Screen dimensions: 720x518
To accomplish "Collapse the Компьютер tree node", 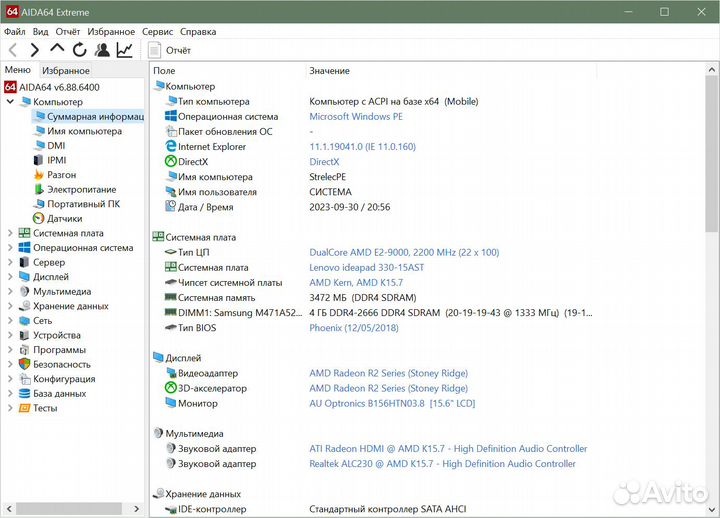I will 11,102.
